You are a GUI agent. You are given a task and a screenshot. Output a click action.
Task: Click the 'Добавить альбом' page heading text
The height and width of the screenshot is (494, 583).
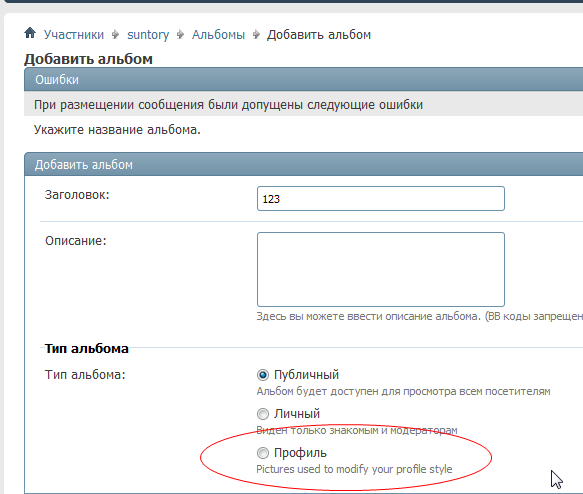[88, 59]
